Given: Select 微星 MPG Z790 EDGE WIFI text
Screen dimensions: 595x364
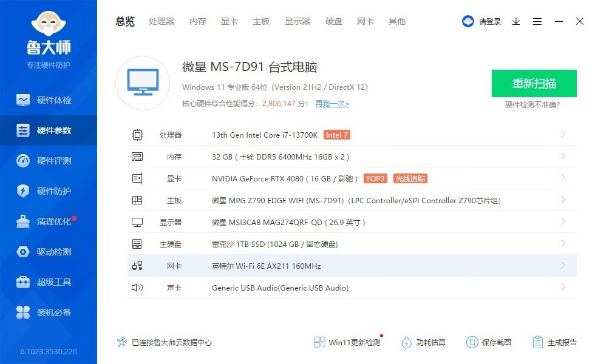Looking at the screenshot, I should point(257,201).
